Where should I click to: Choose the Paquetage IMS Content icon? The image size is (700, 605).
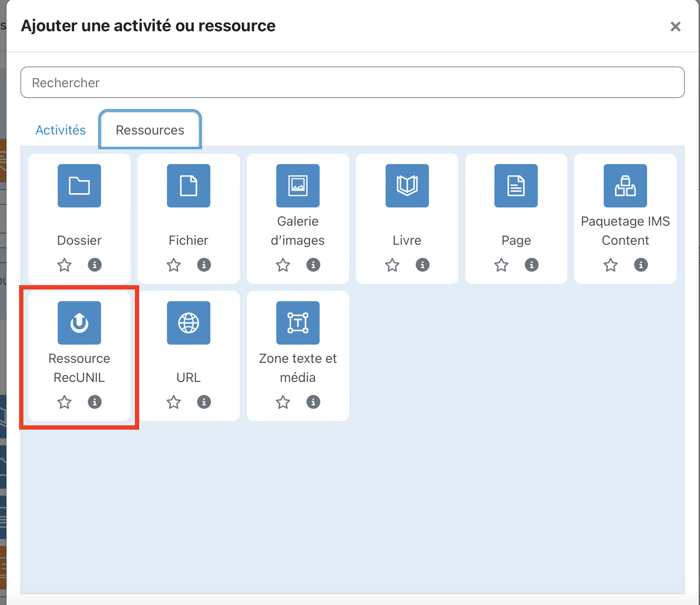[625, 186]
